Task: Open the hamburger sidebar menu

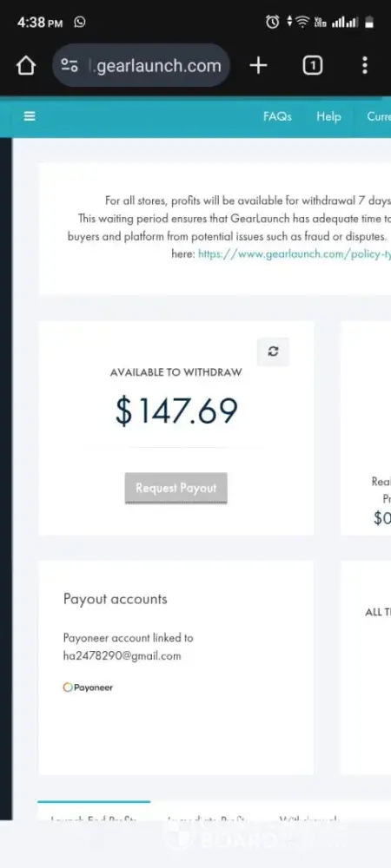Action: click(30, 116)
